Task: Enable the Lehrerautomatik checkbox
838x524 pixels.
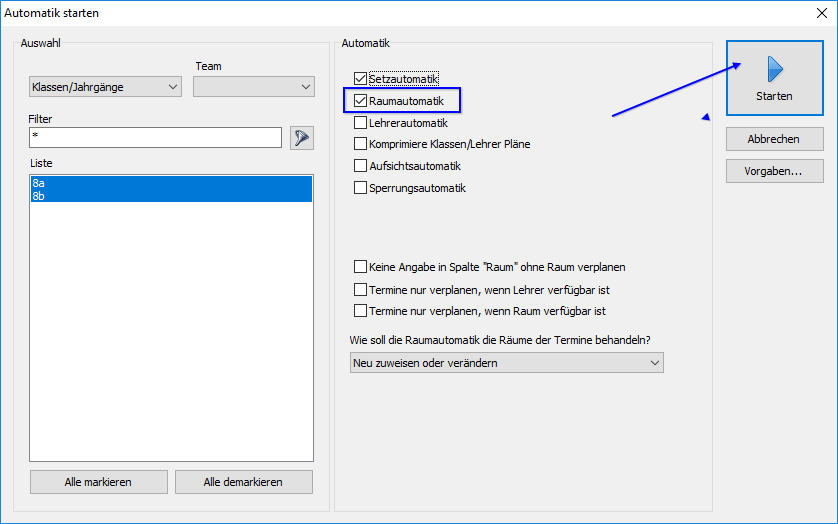Action: coord(360,122)
